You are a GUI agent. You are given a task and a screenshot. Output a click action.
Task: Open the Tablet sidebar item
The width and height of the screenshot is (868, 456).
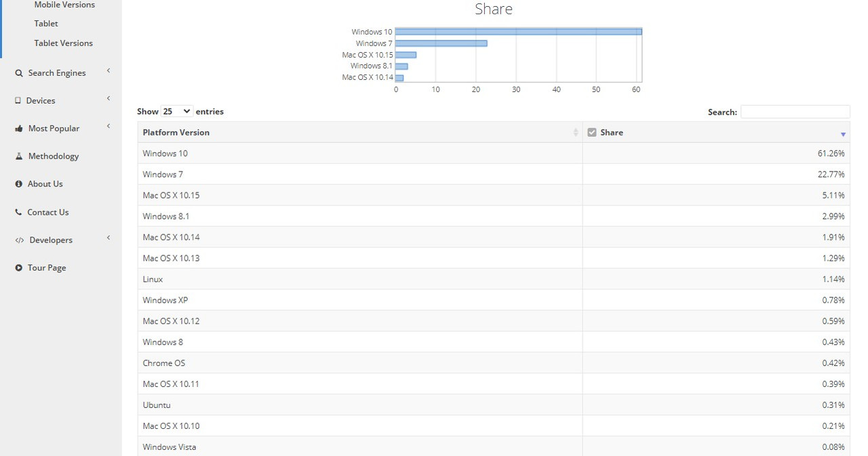tap(46, 24)
